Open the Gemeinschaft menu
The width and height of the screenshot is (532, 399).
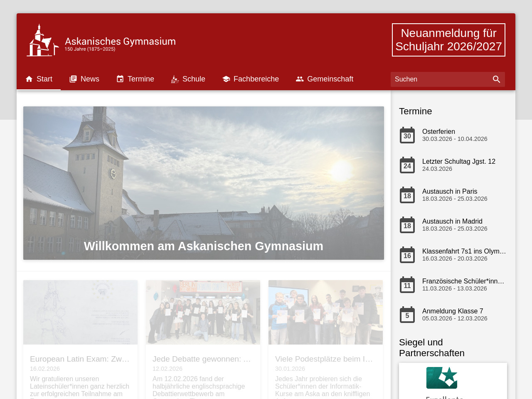tap(325, 79)
